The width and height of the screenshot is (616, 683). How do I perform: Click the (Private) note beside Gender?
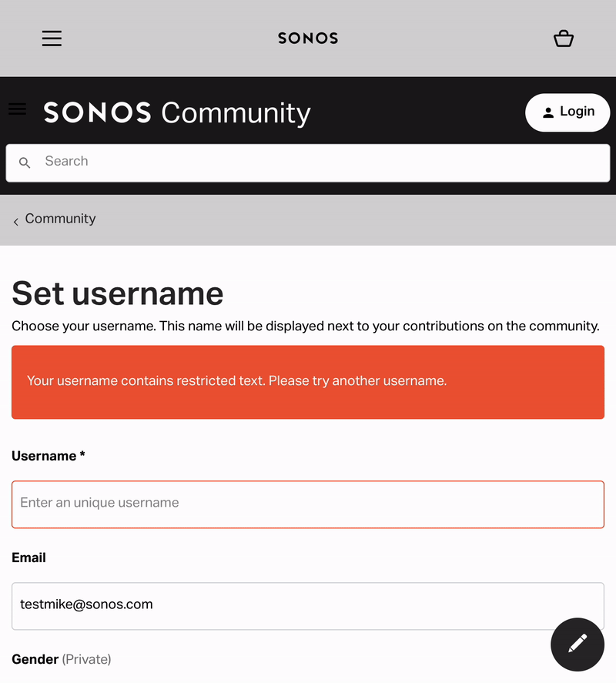87,659
